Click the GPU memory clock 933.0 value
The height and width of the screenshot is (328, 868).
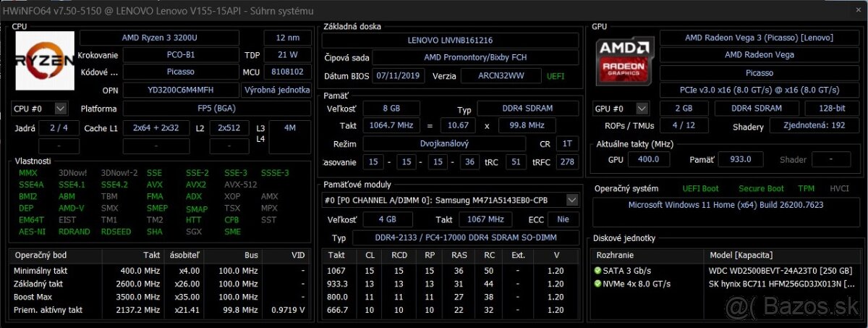[739, 159]
